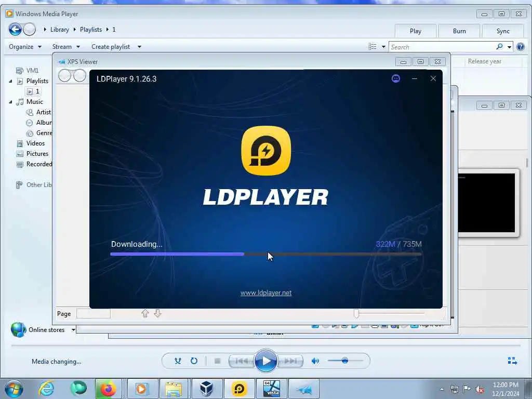Switch to LDPlayer taskbar icon
The image size is (532, 399).
click(x=239, y=389)
